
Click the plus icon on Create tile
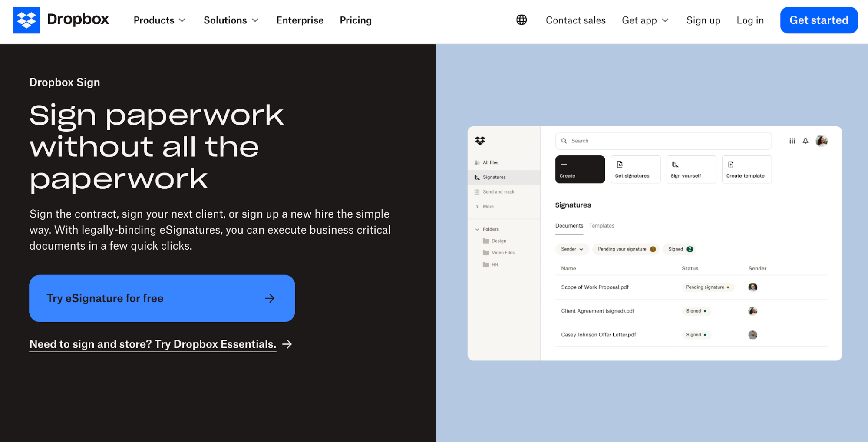click(x=564, y=164)
